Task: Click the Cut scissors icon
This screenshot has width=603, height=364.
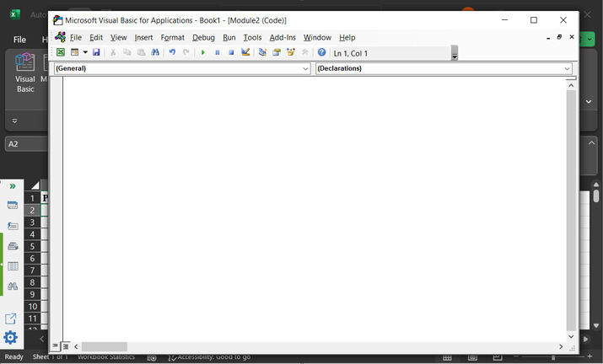Action: tap(113, 52)
